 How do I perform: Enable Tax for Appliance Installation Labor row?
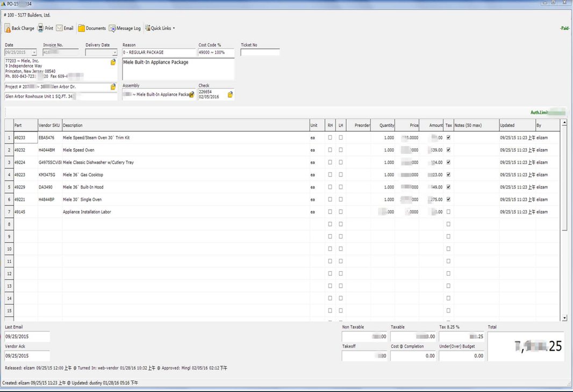448,212
